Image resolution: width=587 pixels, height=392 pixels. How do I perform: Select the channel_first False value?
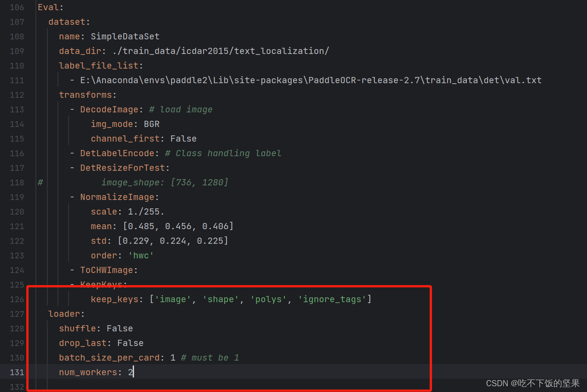(183, 138)
